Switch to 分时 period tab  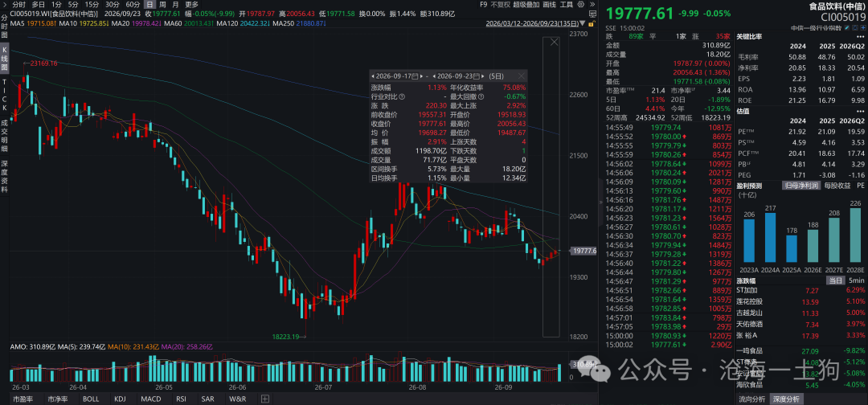[x=18, y=5]
